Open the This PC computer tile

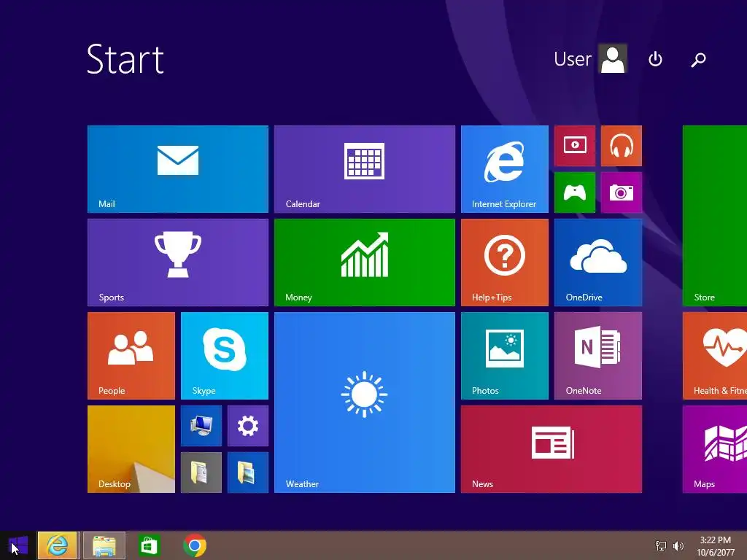(x=201, y=426)
